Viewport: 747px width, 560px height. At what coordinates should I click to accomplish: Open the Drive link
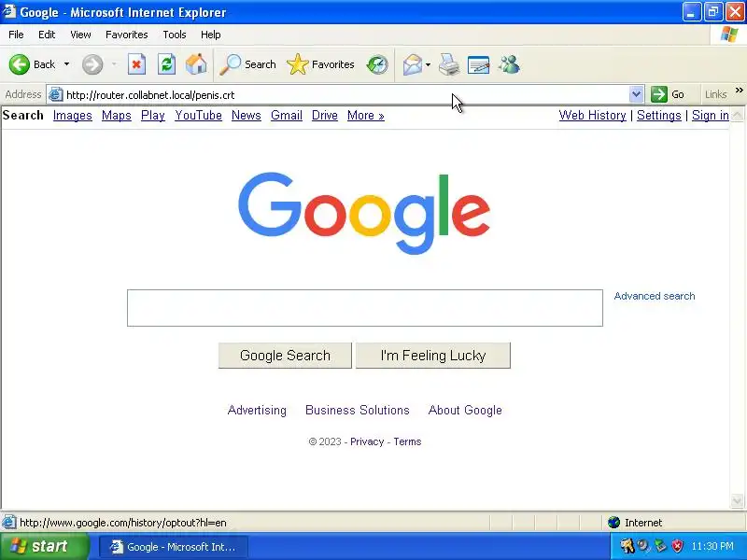click(324, 115)
